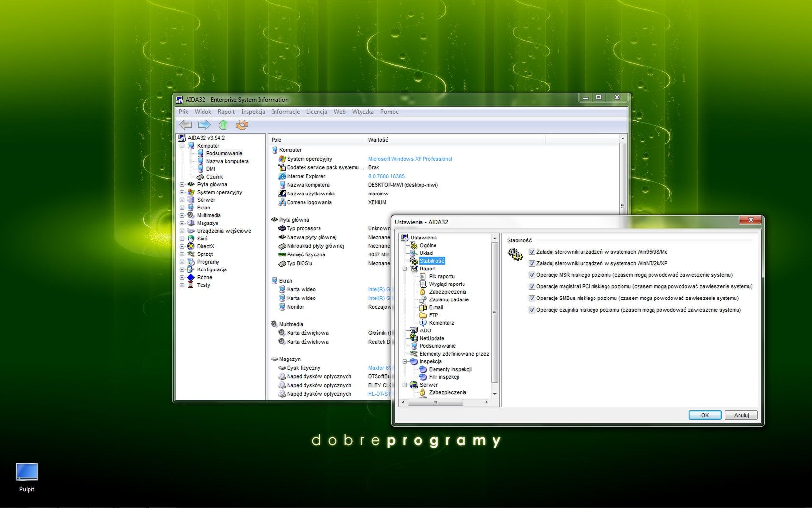
Task: Click the Testy hourglass icon in left tree
Action: 191,285
